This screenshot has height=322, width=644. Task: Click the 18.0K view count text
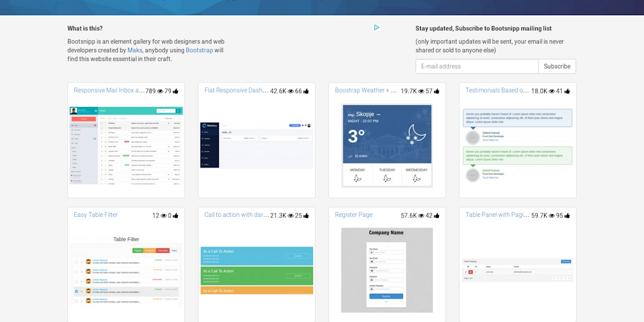point(539,91)
